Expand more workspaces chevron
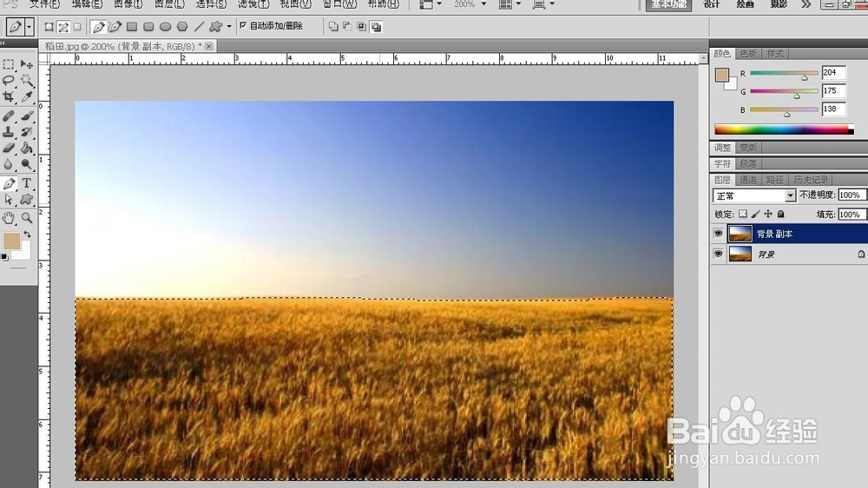 806,4
